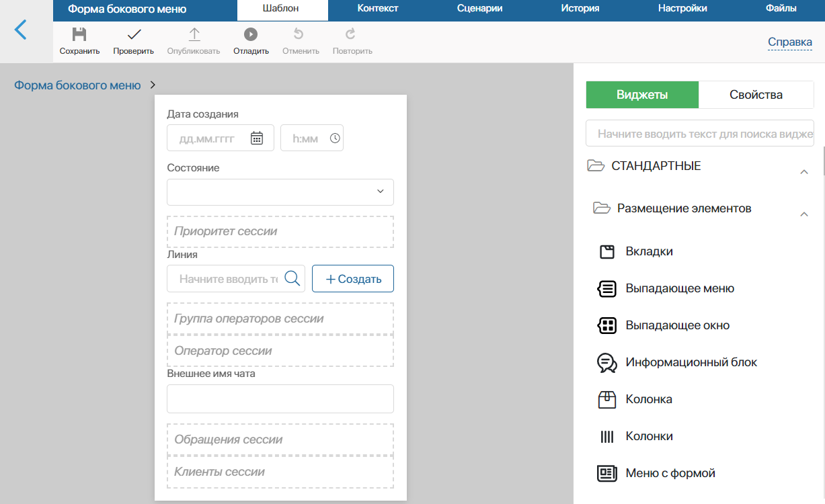Switch to the Контекст tab
Image resolution: width=825 pixels, height=504 pixels.
tap(378, 9)
